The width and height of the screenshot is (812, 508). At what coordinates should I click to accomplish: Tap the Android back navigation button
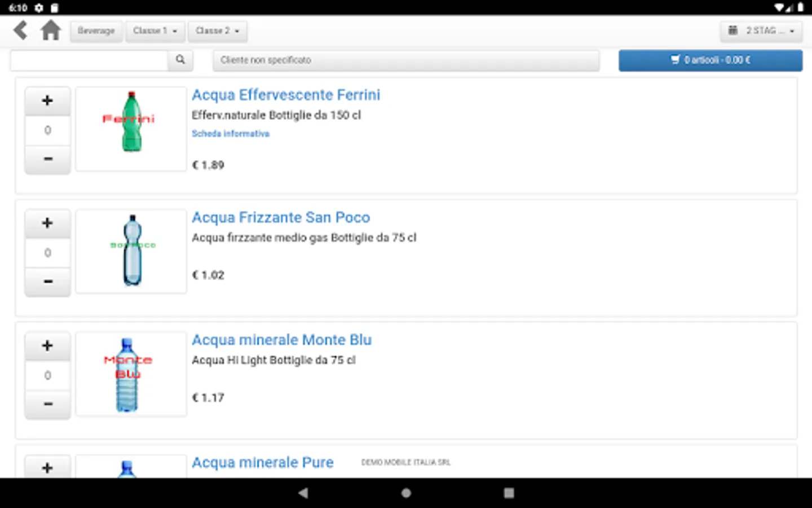point(303,493)
